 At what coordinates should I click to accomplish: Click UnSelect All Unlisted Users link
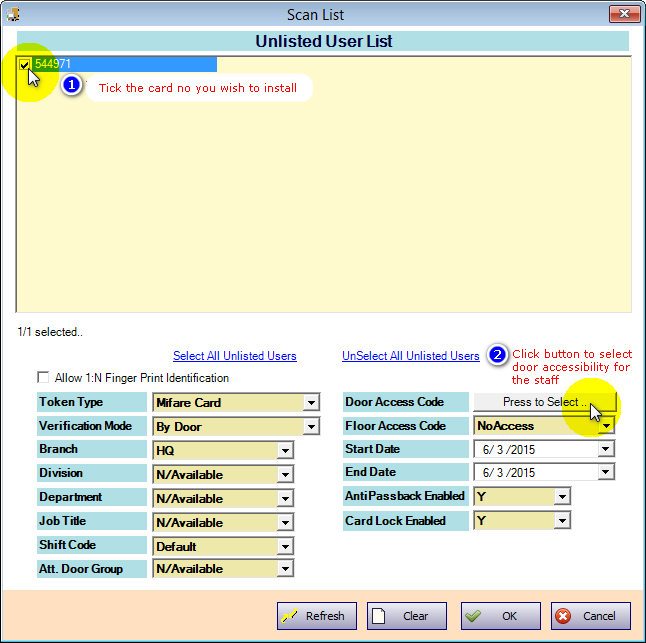point(410,356)
